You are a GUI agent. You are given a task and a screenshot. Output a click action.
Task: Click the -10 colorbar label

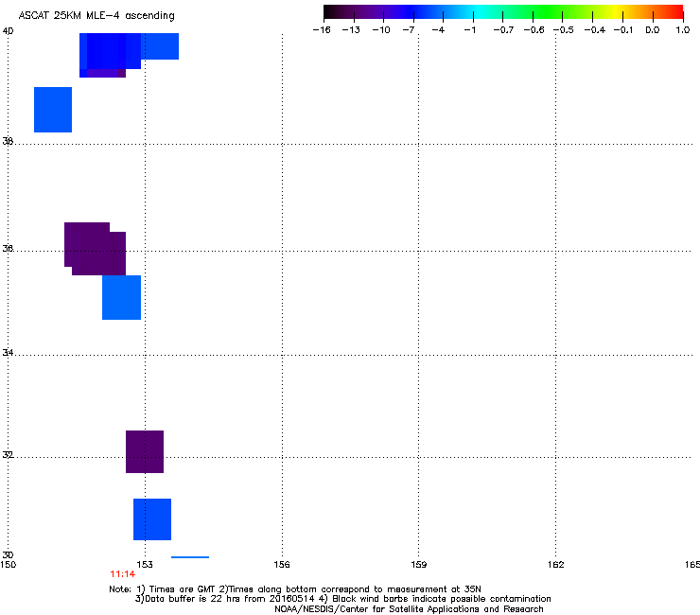point(381,30)
